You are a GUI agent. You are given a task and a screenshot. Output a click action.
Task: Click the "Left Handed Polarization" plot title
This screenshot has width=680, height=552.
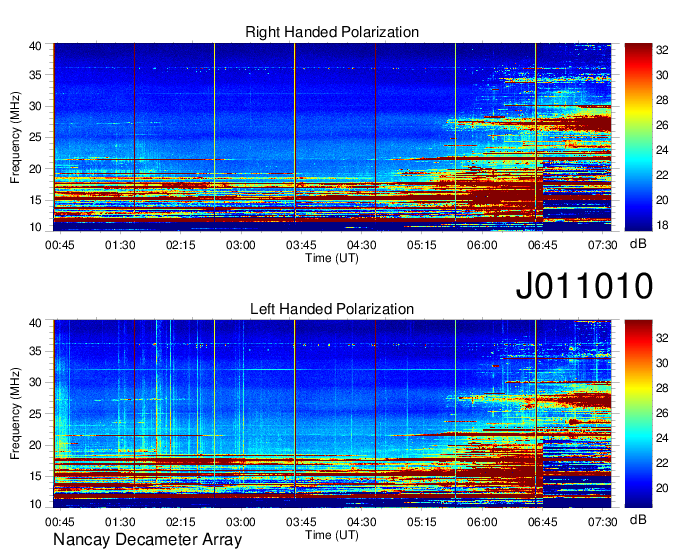(332, 309)
